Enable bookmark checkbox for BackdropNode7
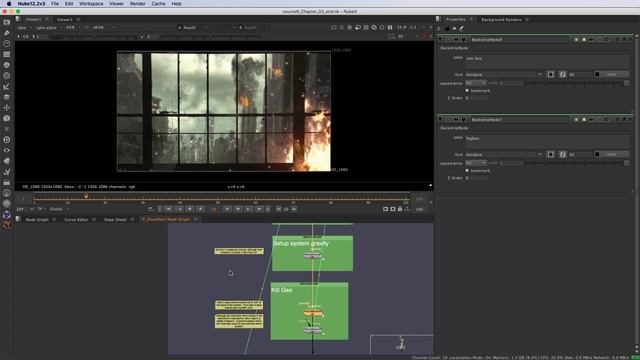640x360 pixels. [x=467, y=171]
